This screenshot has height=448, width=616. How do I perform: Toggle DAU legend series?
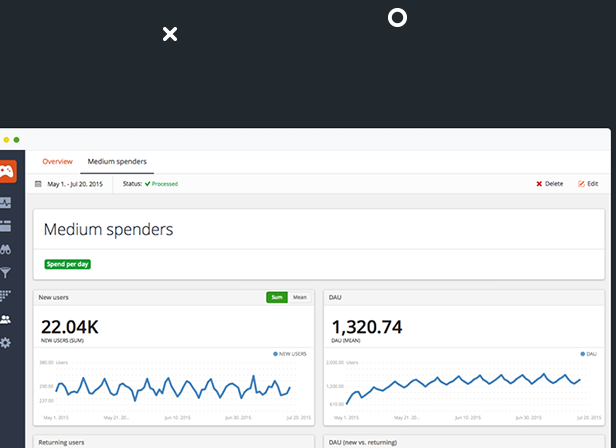[588, 354]
